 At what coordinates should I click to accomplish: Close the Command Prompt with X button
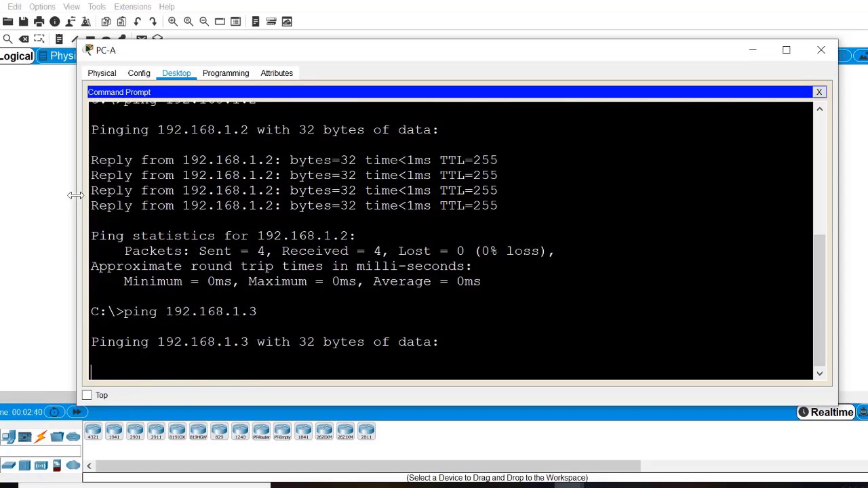(x=818, y=92)
